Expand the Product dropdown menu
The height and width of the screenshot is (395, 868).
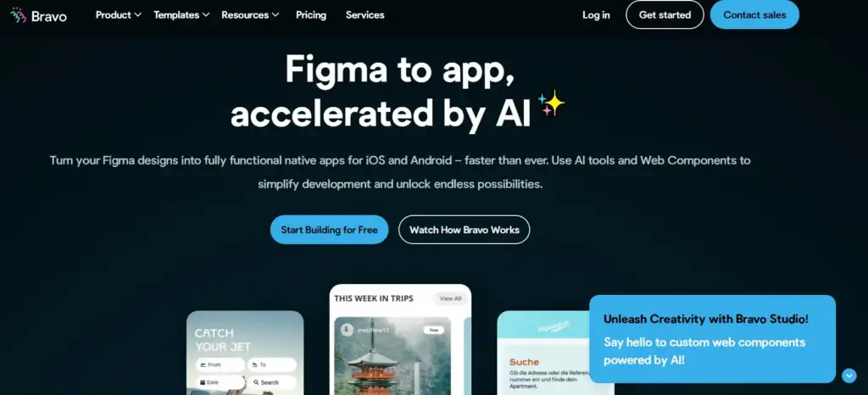coord(119,15)
